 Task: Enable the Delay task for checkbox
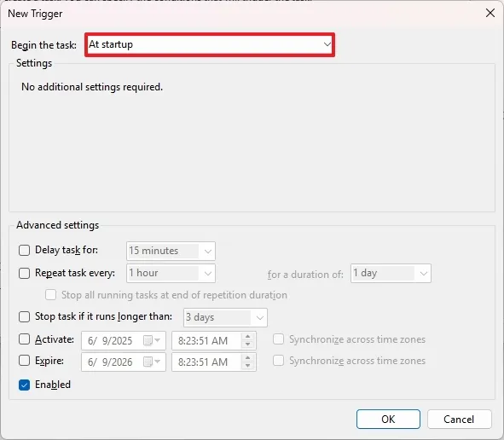[24, 250]
